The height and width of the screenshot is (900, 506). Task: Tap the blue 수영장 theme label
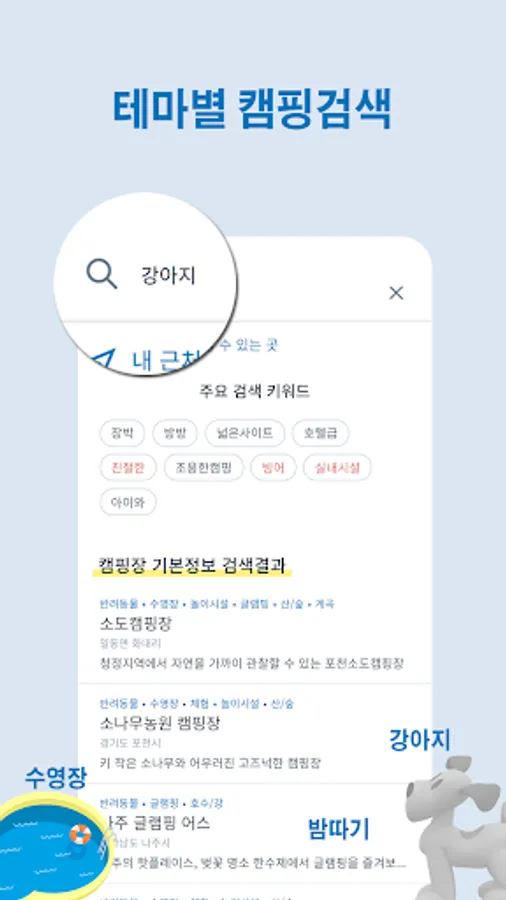[56, 778]
